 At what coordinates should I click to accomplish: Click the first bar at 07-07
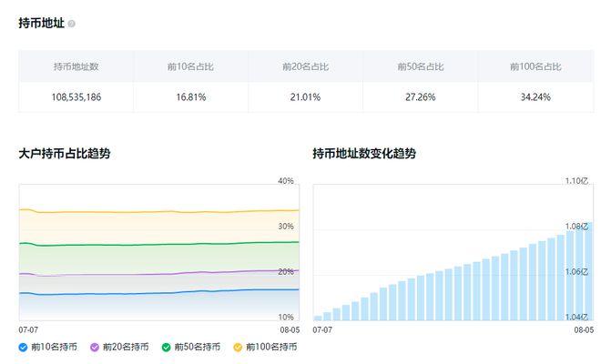[318, 318]
